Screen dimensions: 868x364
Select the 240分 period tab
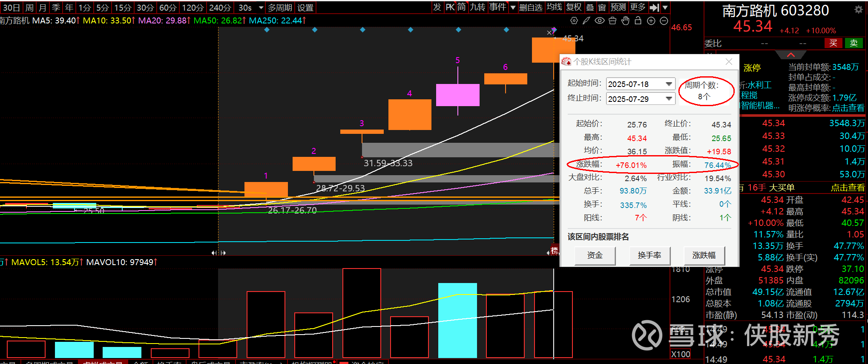coord(220,8)
